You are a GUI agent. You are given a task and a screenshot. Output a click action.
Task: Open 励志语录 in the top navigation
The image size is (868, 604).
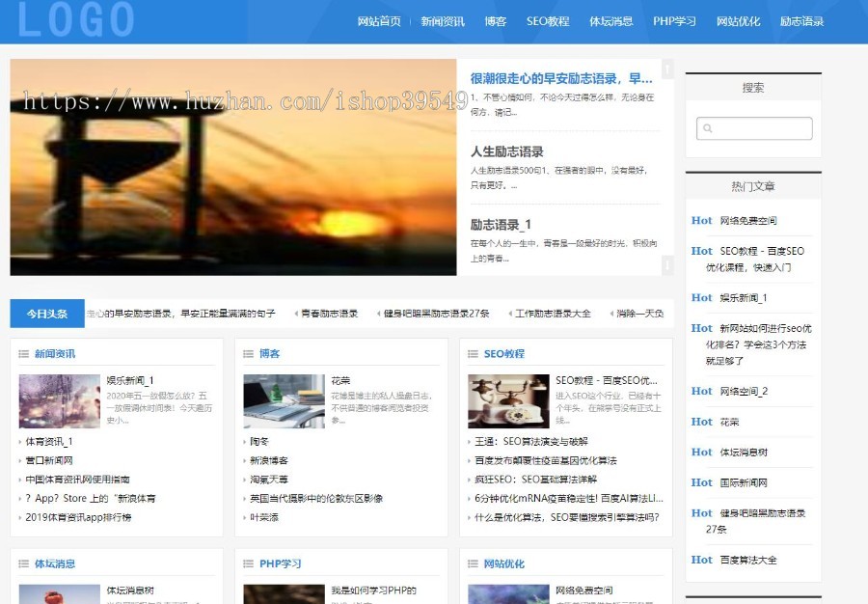tap(802, 21)
